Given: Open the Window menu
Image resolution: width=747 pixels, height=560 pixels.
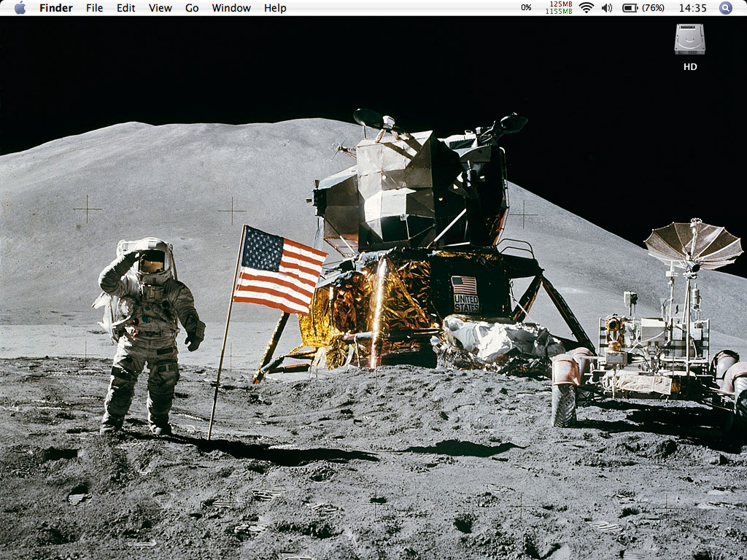Looking at the screenshot, I should 231,7.
